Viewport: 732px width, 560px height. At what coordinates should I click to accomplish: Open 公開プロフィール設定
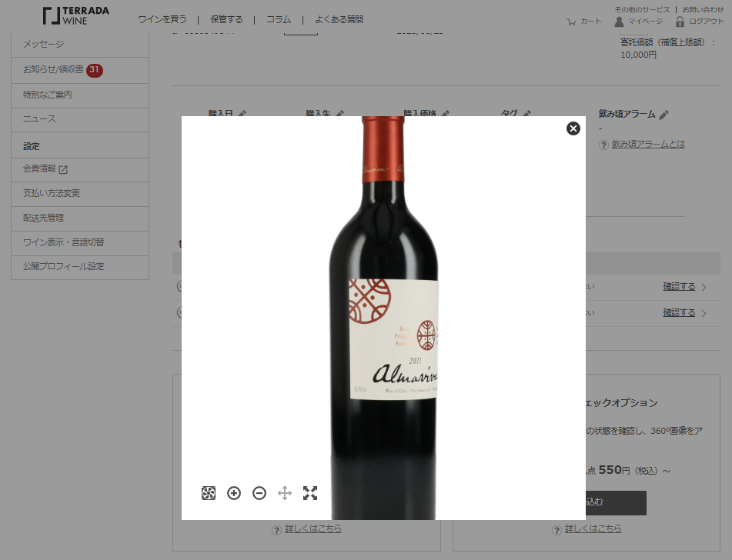(80, 267)
